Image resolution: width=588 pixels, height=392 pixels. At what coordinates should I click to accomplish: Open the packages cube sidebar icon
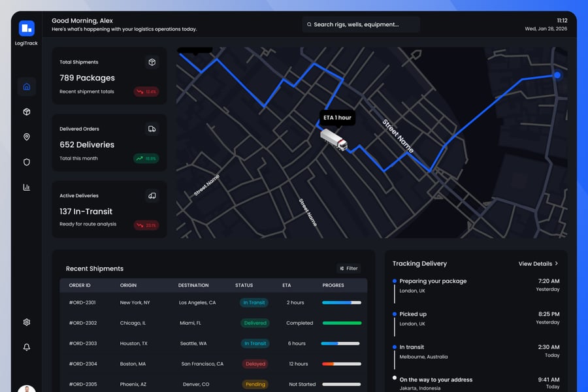(x=27, y=112)
